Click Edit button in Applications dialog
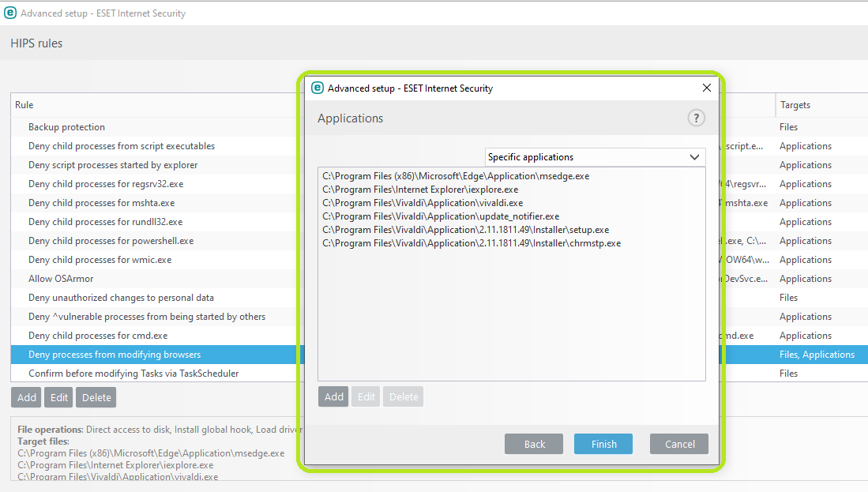 pyautogui.click(x=366, y=396)
